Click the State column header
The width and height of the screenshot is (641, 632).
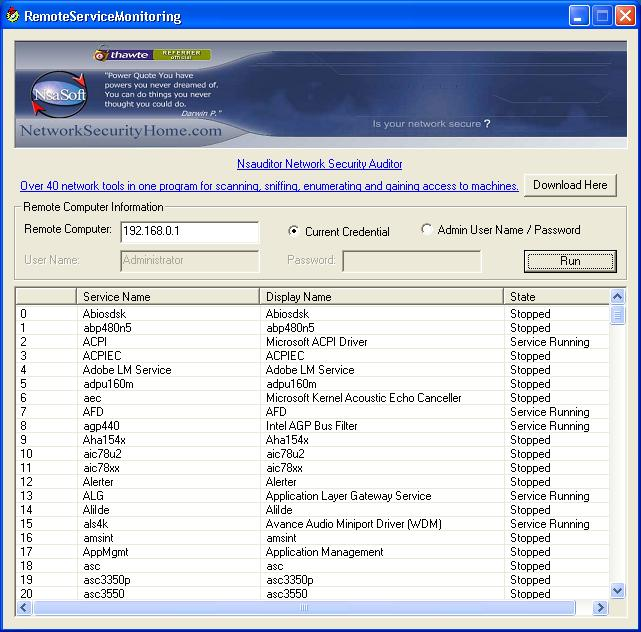tap(555, 297)
